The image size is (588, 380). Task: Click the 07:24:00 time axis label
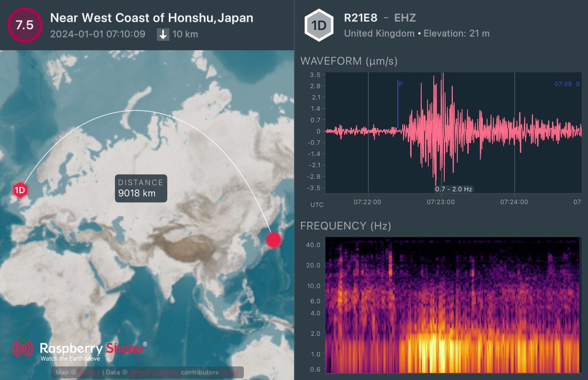pyautogui.click(x=514, y=202)
